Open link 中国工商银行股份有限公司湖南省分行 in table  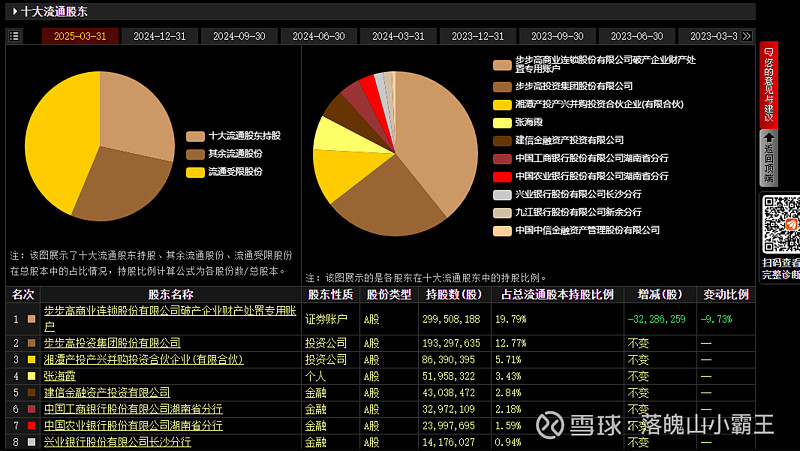coord(133,409)
